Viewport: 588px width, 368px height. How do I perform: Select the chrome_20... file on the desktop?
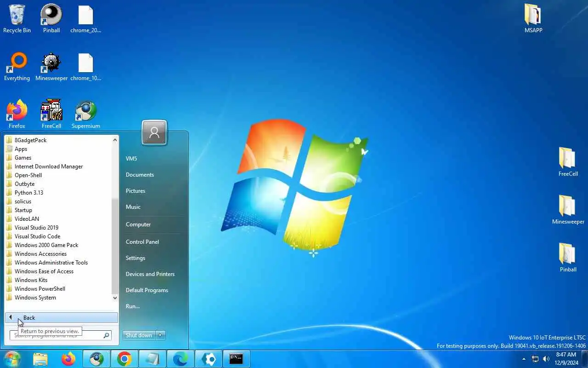[85, 19]
